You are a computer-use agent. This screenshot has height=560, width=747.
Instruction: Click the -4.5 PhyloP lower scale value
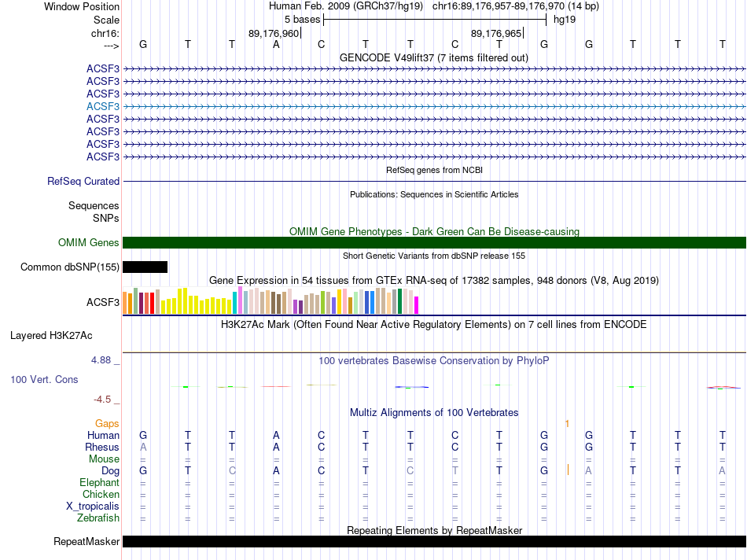[102, 400]
